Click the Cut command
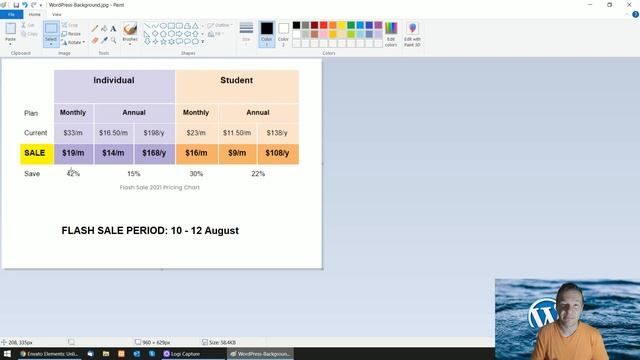 [28, 25]
